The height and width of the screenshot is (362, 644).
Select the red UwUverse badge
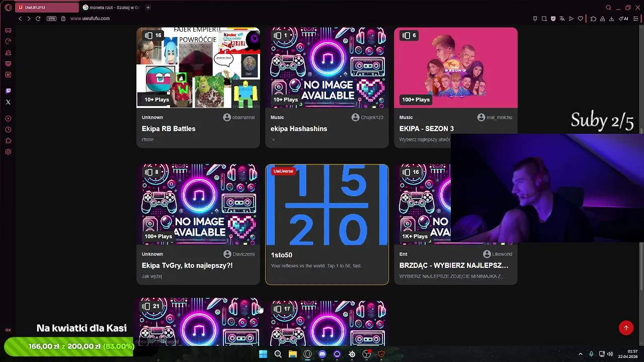point(283,171)
